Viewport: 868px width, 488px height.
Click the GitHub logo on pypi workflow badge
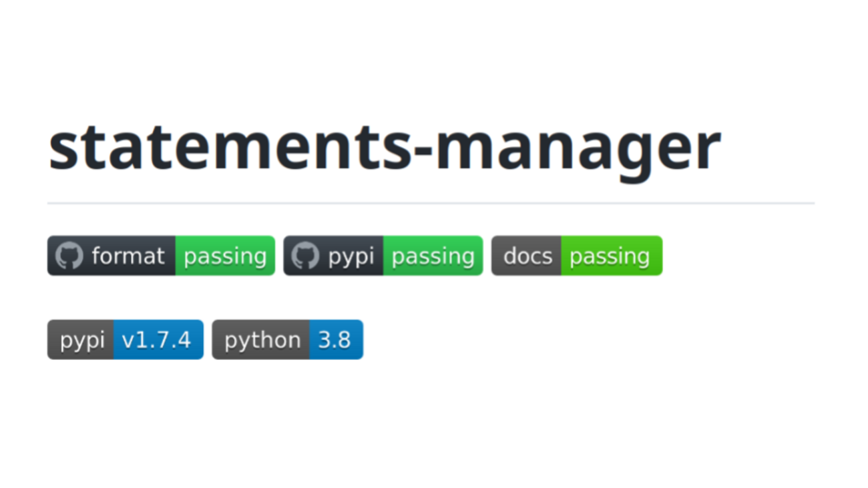click(305, 256)
